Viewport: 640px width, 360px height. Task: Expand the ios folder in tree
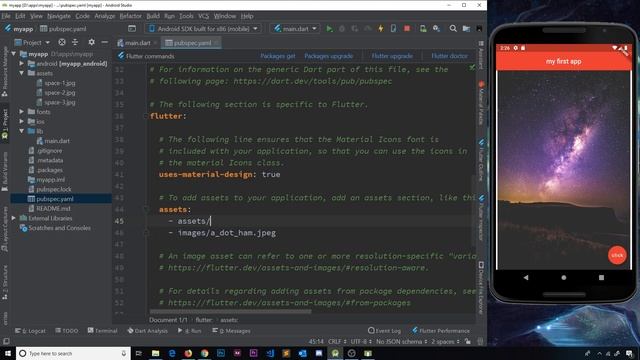22,121
